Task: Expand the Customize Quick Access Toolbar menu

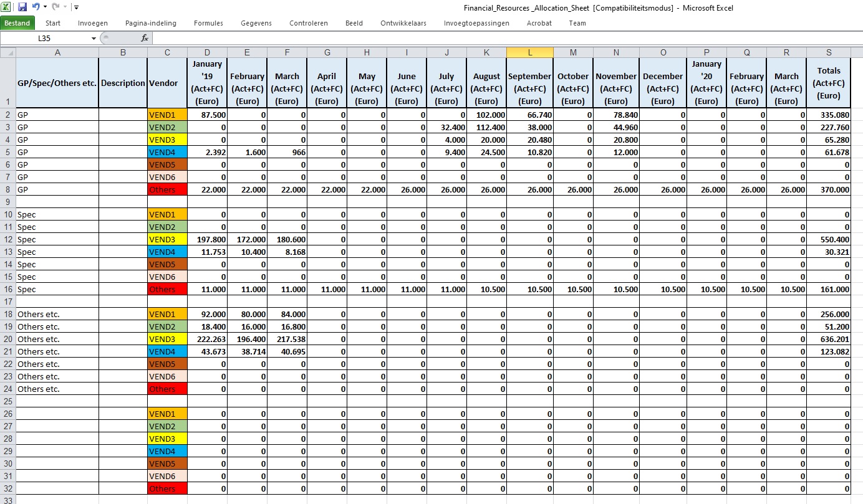Action: click(x=76, y=7)
